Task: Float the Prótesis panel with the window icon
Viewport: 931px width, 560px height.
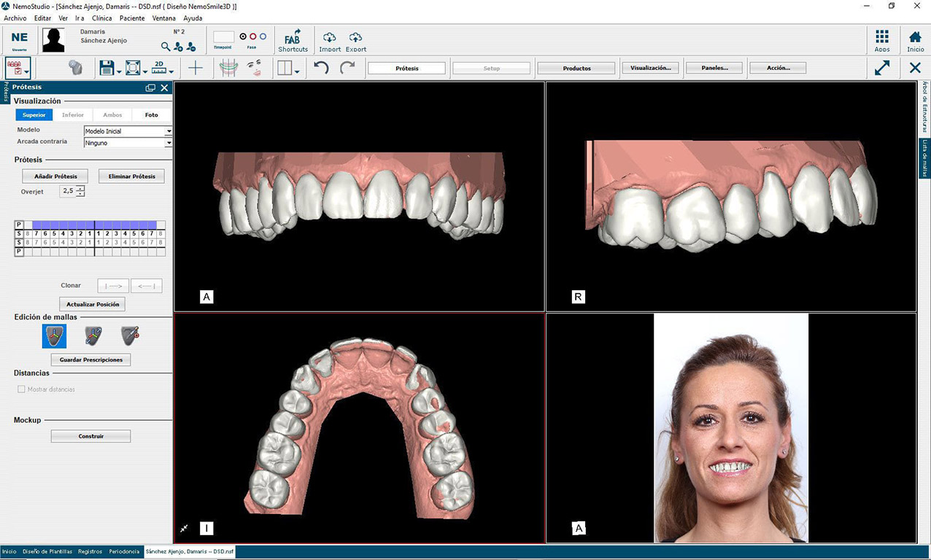Action: pos(150,87)
